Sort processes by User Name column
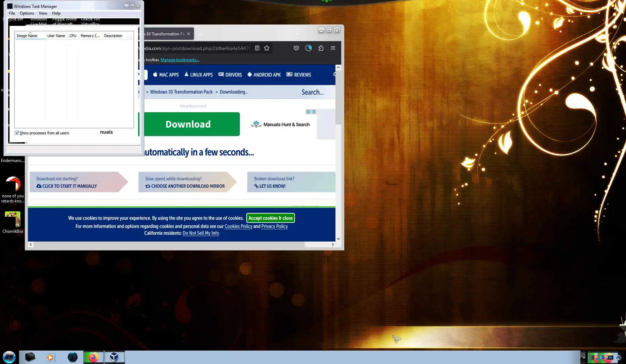Screen dimensions: 626x364 56,36
